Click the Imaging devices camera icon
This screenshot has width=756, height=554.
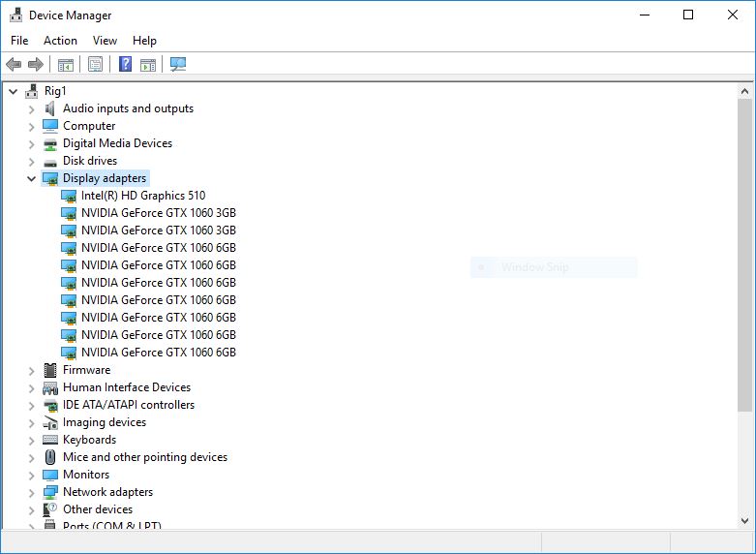click(x=50, y=422)
